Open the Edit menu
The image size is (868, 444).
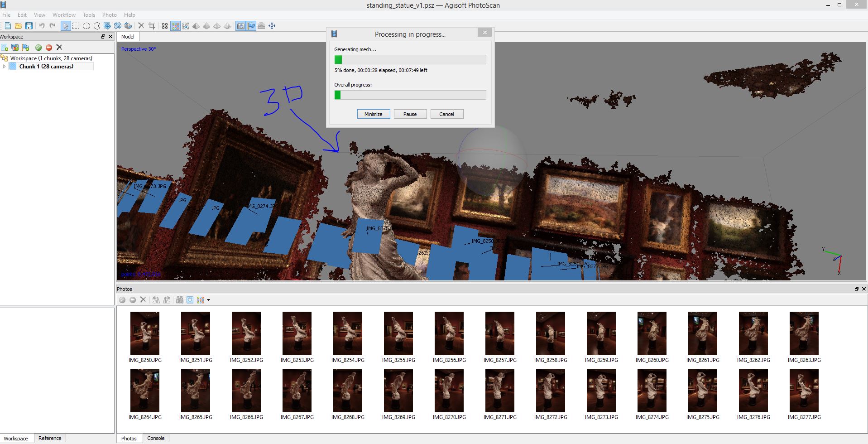click(22, 14)
